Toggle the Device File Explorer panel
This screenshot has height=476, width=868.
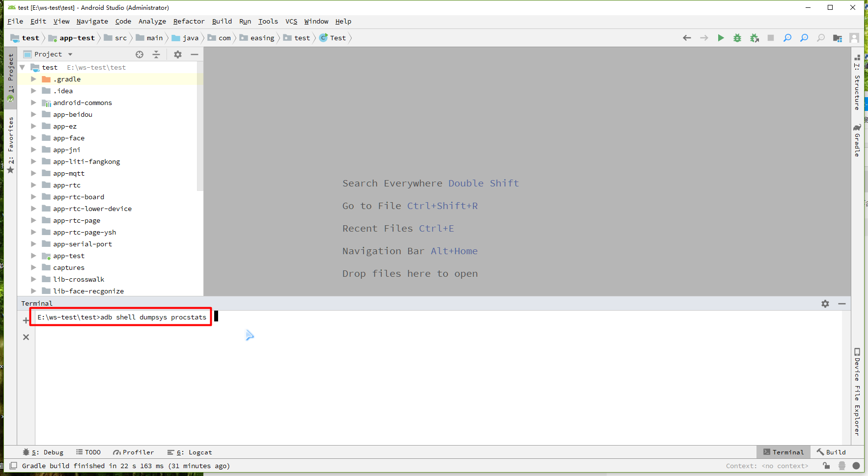(857, 392)
